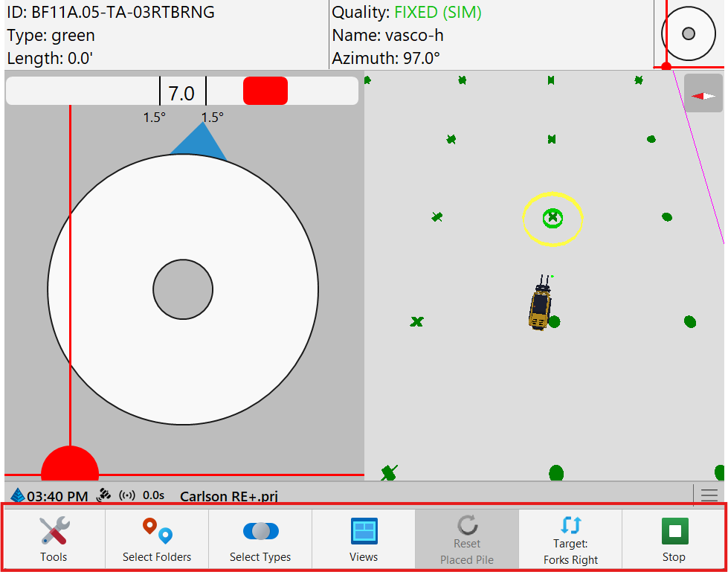The height and width of the screenshot is (572, 728).
Task: Click the Length: 0.0' label
Action: tap(51, 59)
